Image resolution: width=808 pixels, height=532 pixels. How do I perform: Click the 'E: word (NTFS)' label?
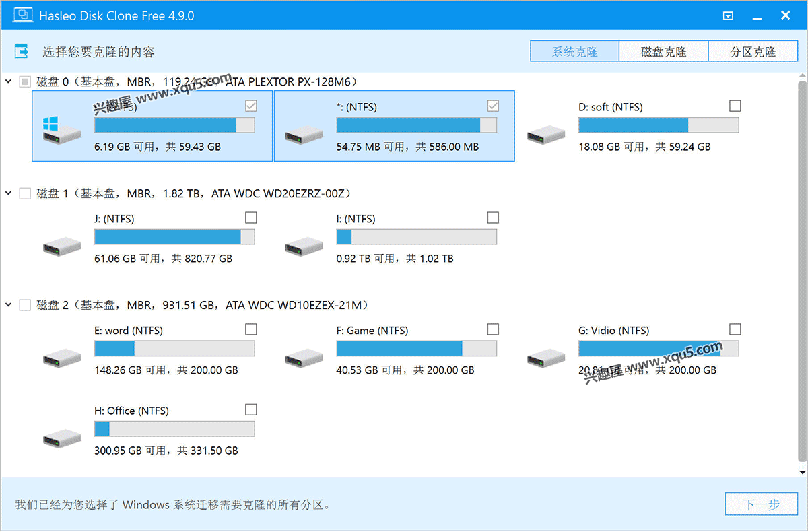pos(129,331)
